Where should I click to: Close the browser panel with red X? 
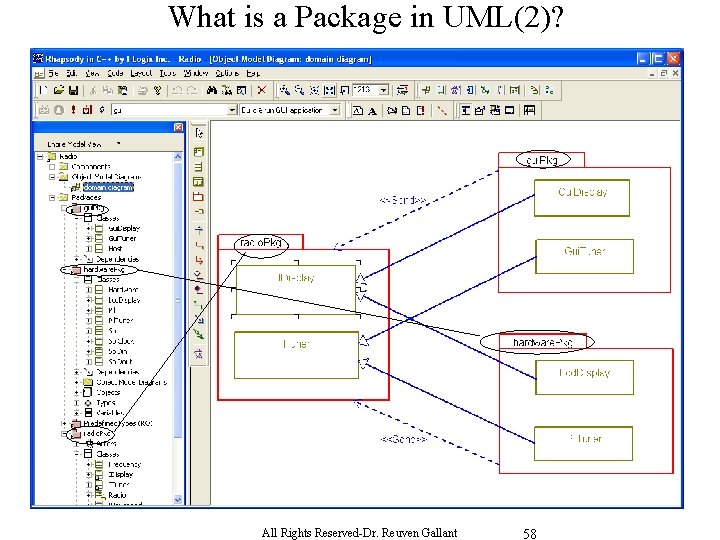(x=179, y=127)
